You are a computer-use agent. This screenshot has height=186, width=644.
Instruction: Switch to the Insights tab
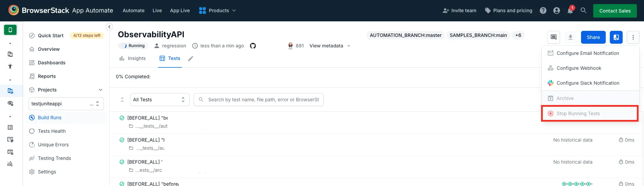[x=133, y=58]
